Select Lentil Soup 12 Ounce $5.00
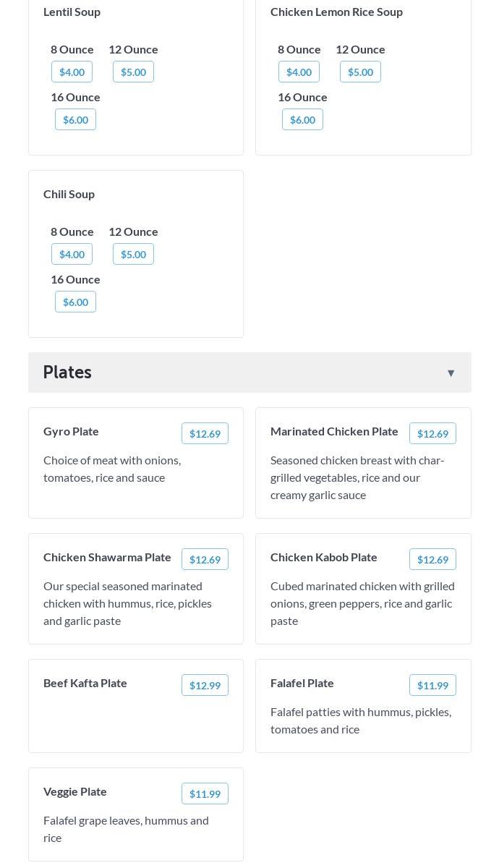 [133, 72]
